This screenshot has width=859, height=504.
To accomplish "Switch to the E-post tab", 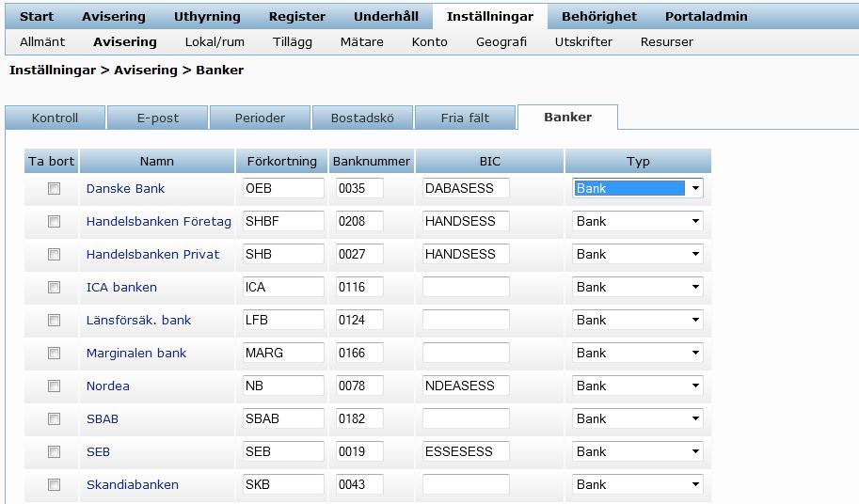I will point(158,118).
